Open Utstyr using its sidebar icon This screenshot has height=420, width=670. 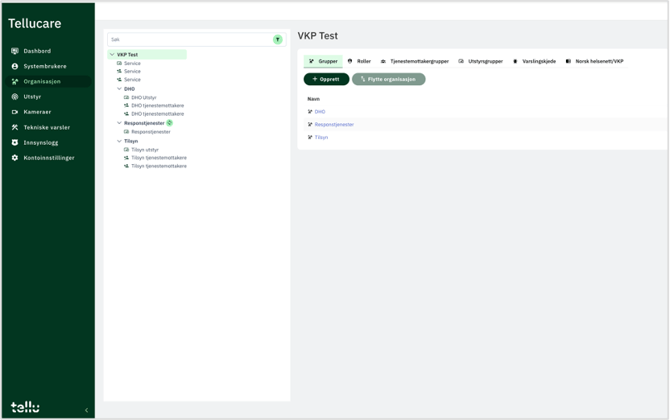tap(15, 97)
